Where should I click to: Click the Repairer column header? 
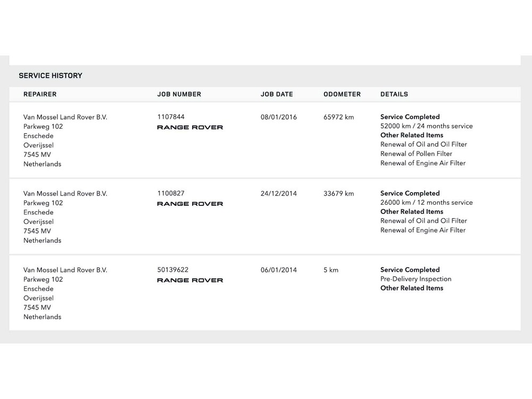click(x=40, y=95)
